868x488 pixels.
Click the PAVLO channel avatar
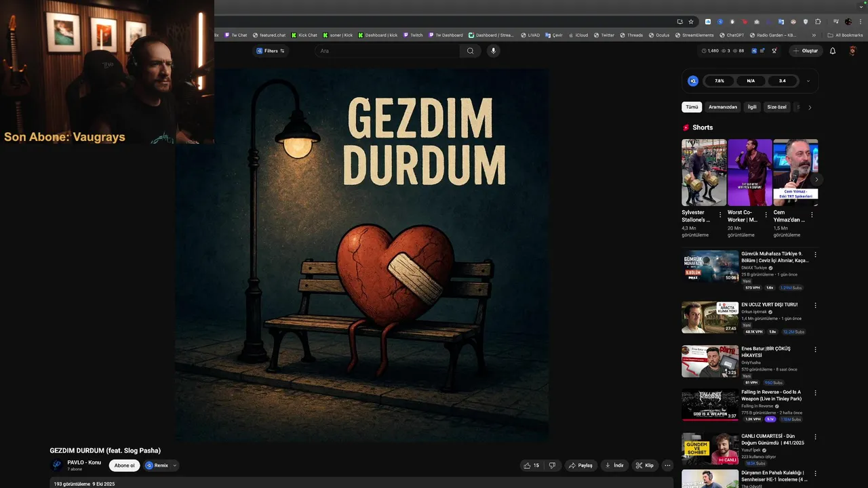click(x=57, y=466)
